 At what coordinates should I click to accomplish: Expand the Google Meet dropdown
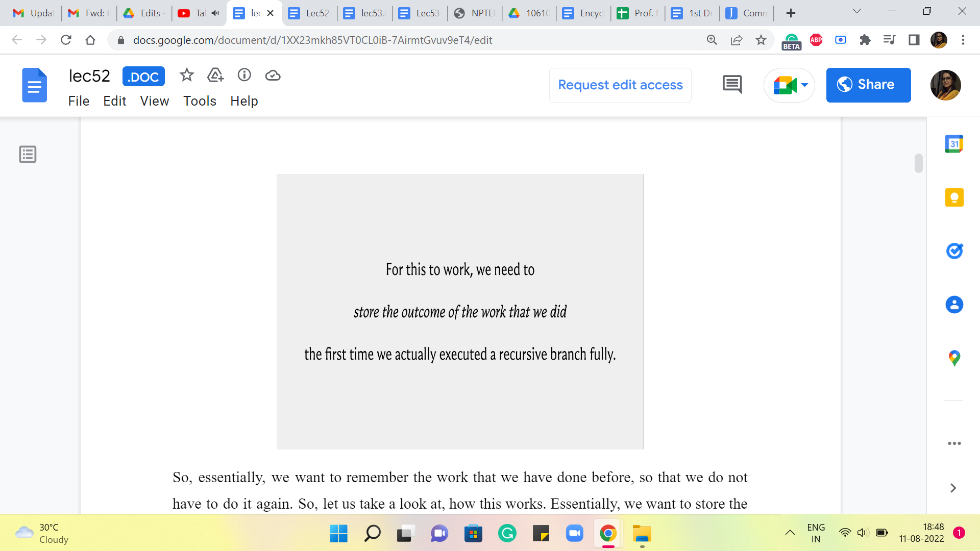tap(805, 85)
